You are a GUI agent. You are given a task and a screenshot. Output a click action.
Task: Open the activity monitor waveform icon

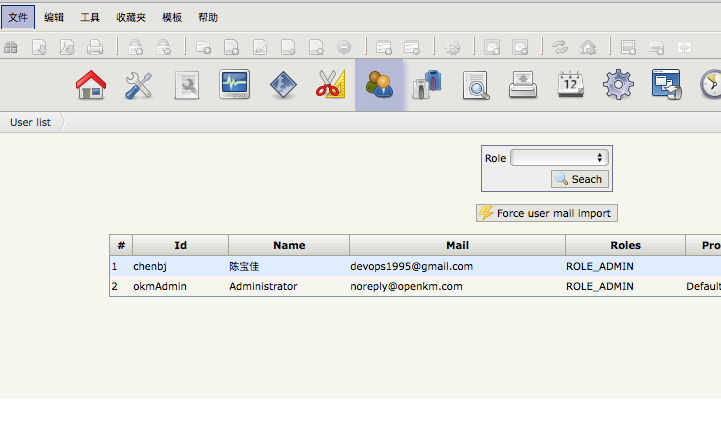pos(235,85)
